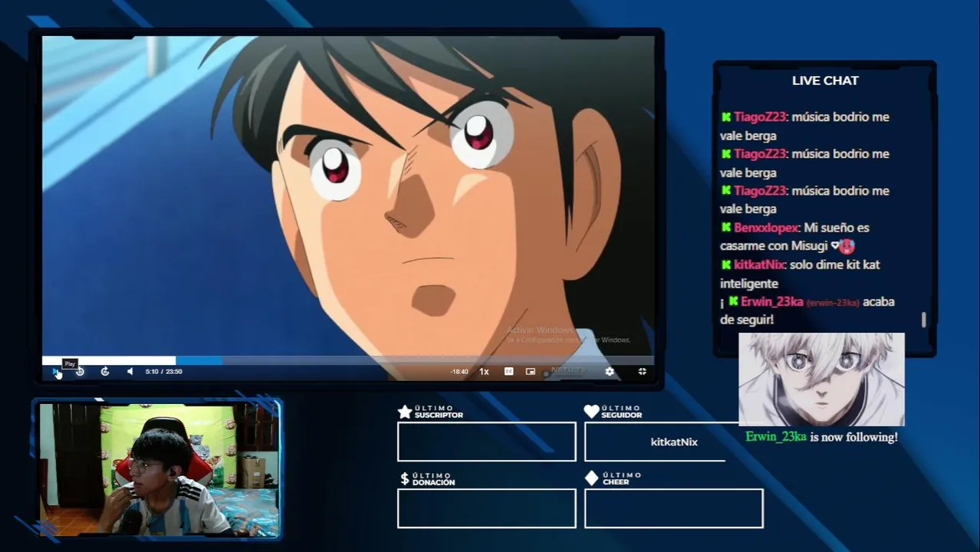Image resolution: width=980 pixels, height=552 pixels.
Task: Open the 1x playback speed selector
Action: pos(484,372)
